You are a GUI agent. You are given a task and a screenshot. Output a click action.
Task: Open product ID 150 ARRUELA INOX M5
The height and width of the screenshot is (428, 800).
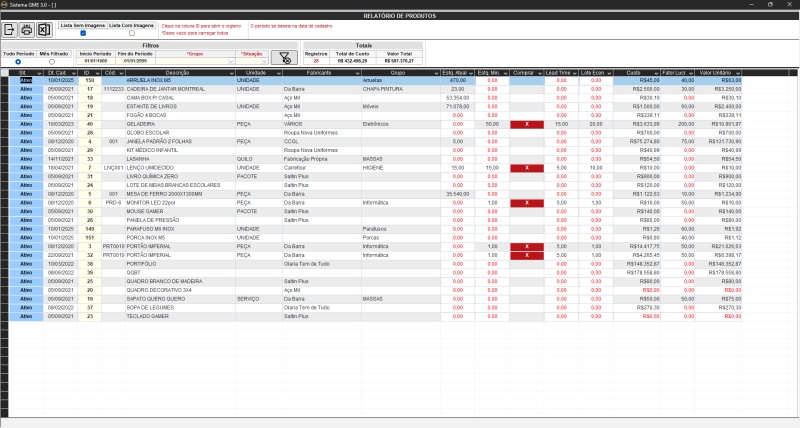click(90, 80)
